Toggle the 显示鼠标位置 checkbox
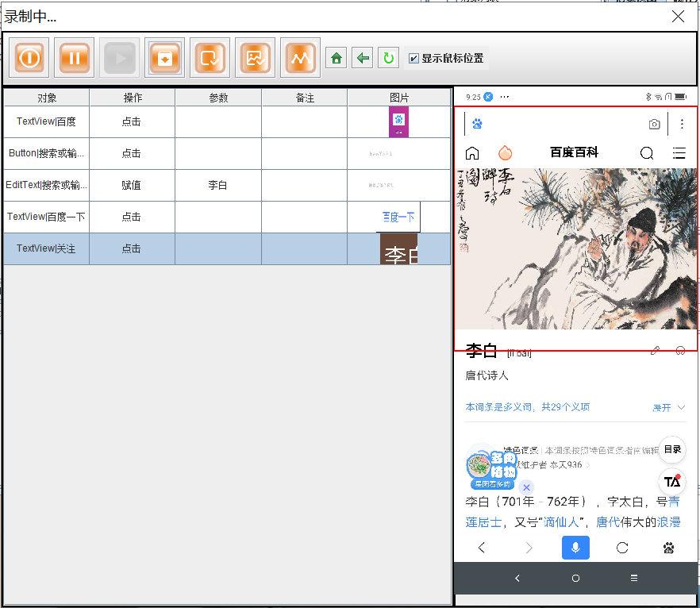Screen dimensions: 700x608 413,59
